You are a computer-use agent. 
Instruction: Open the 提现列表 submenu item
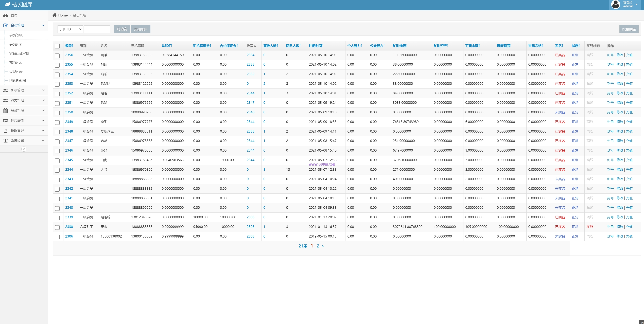tap(16, 71)
